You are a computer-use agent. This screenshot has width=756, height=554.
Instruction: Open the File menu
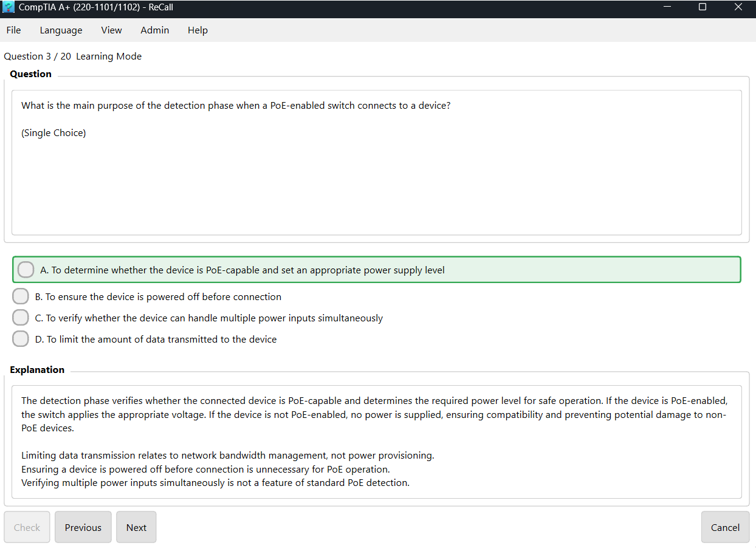pyautogui.click(x=13, y=30)
